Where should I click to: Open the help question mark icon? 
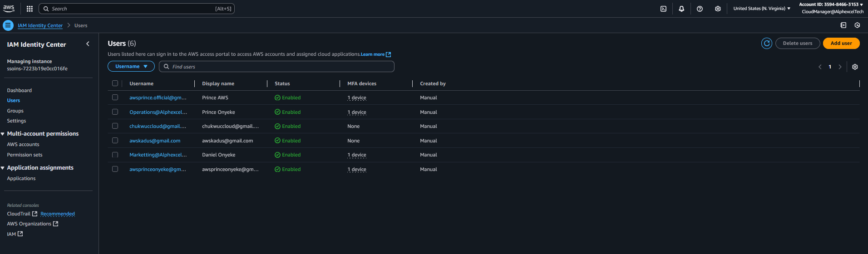(700, 9)
